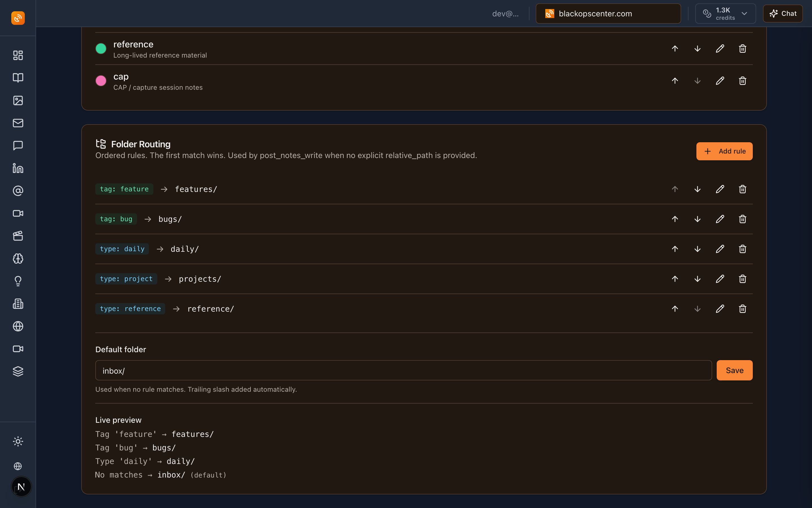Open the image gallery sidebar icon
The image size is (812, 508).
click(18, 100)
